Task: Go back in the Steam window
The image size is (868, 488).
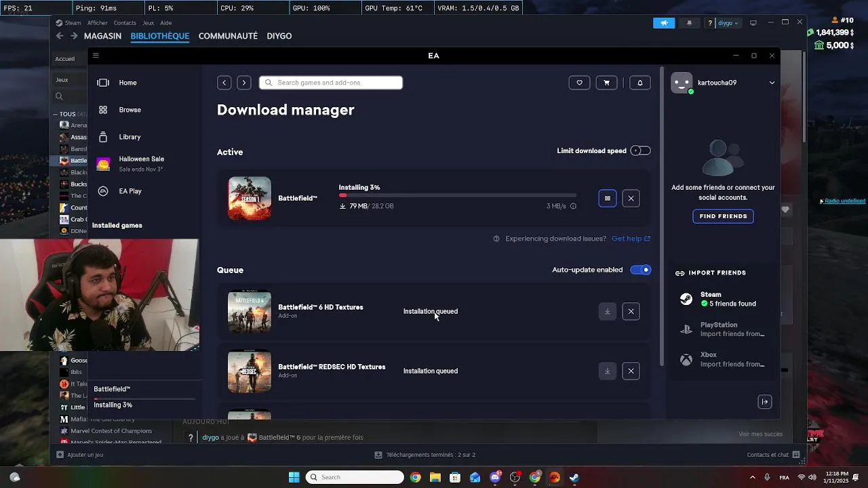Action: click(60, 36)
